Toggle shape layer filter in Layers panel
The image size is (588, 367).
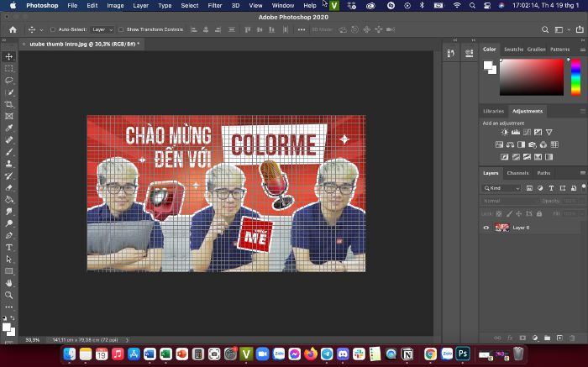tap(562, 188)
